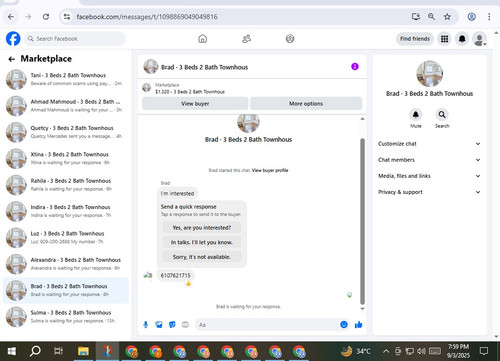Open Rahila townhouse conversation

coord(66,185)
